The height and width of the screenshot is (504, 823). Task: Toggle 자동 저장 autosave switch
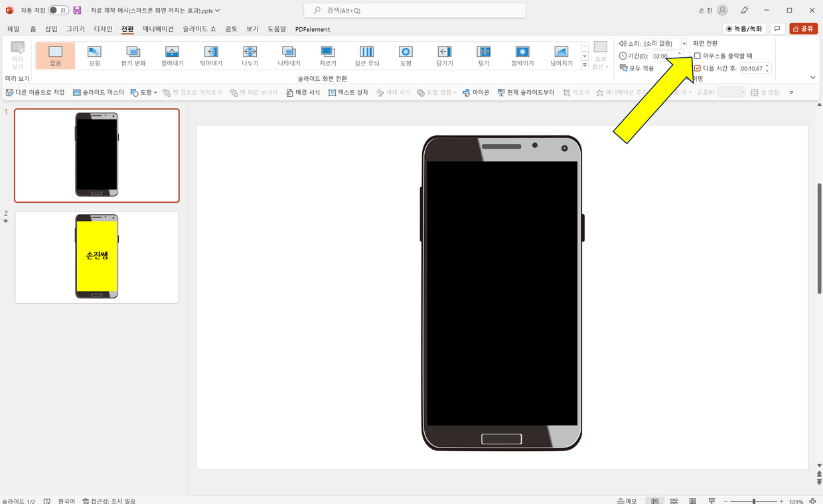pyautogui.click(x=58, y=11)
